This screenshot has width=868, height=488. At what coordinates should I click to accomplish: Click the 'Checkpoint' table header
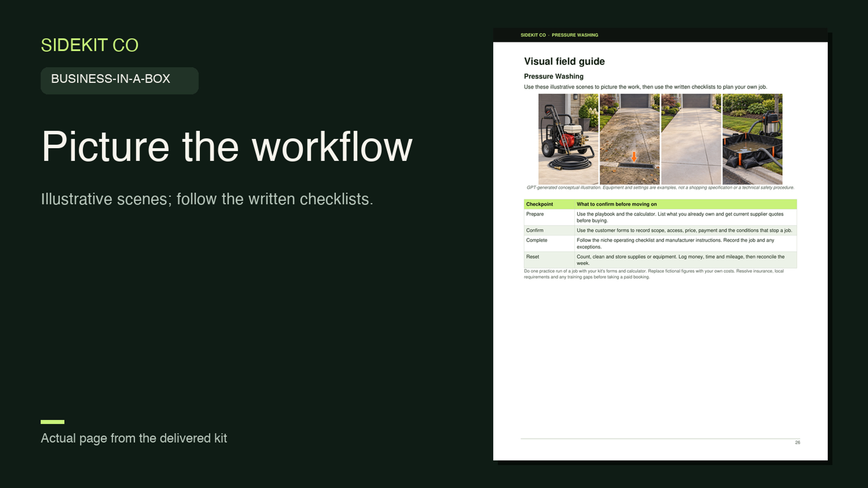click(x=549, y=204)
